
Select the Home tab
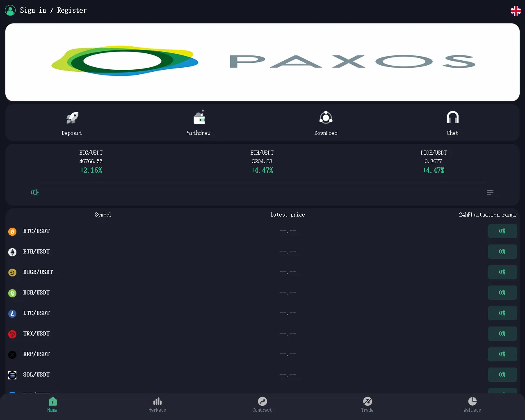(x=52, y=404)
